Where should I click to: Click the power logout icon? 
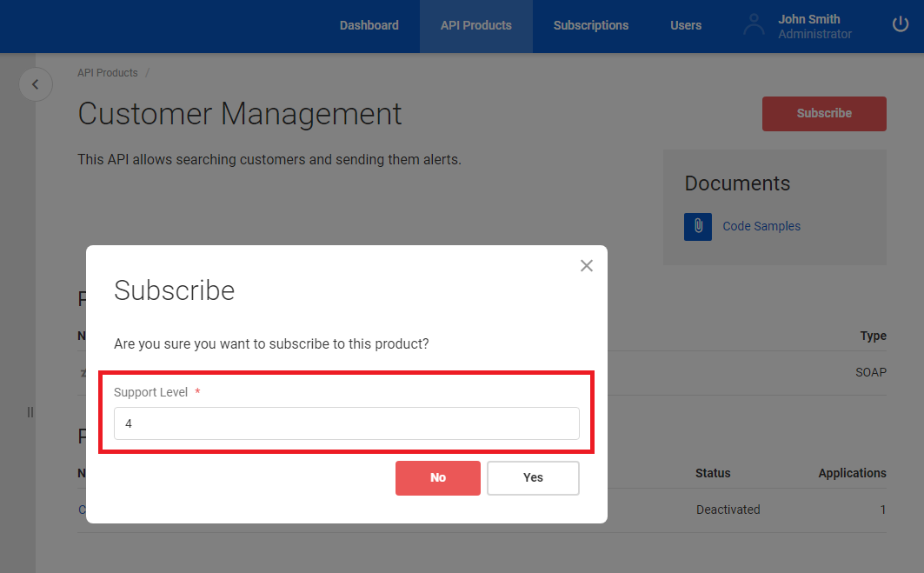pos(901,24)
